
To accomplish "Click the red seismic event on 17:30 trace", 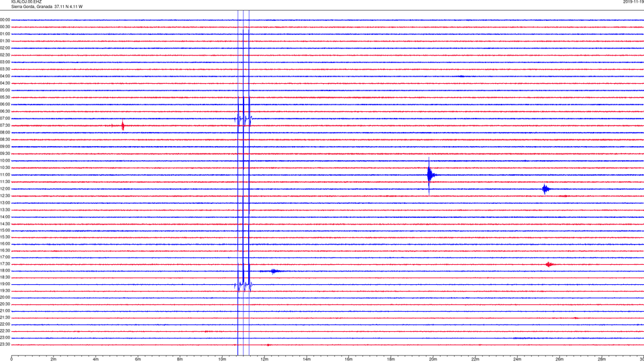I will click(549, 264).
